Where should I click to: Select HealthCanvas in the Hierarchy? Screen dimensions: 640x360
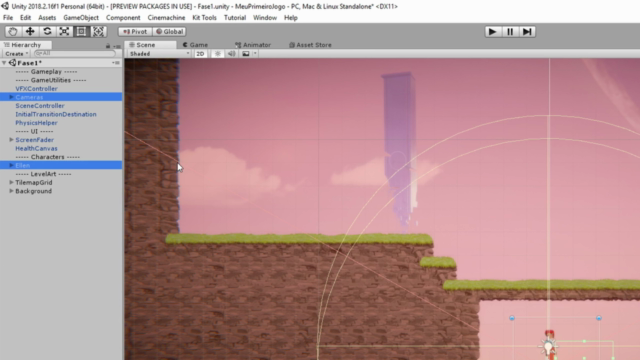(36, 149)
